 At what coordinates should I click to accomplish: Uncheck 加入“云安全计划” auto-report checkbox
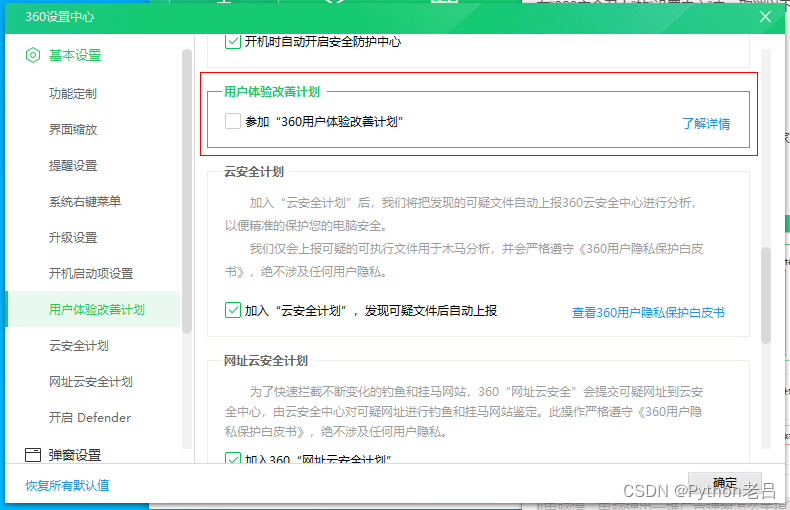(233, 310)
